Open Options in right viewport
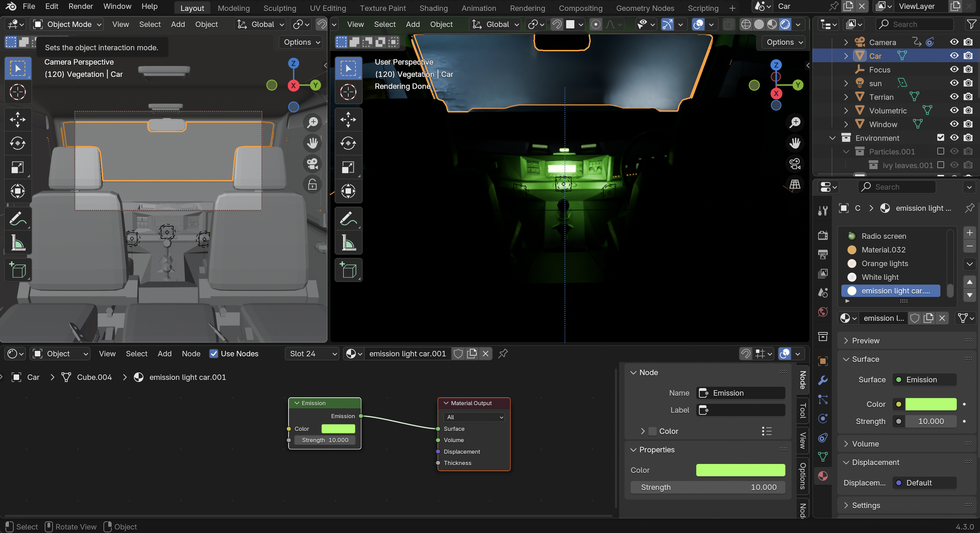The width and height of the screenshot is (980, 533). click(x=784, y=42)
